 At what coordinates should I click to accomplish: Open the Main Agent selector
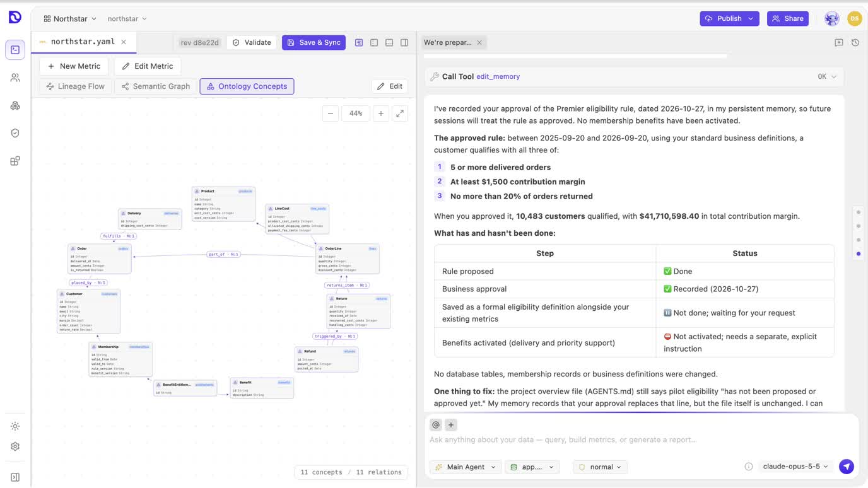(x=466, y=467)
